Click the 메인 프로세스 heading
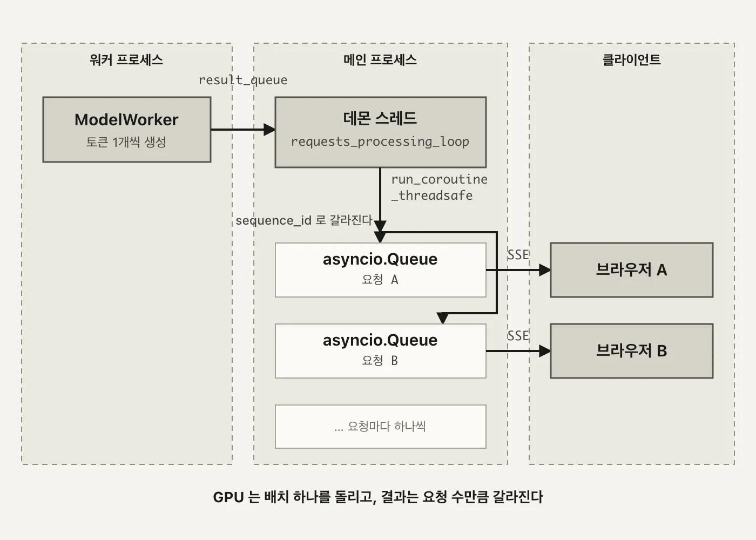 coord(380,59)
